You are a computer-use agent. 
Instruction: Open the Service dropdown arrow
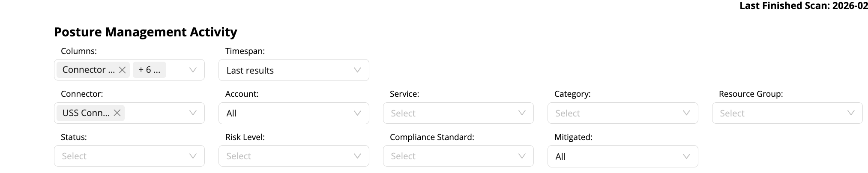(x=522, y=113)
